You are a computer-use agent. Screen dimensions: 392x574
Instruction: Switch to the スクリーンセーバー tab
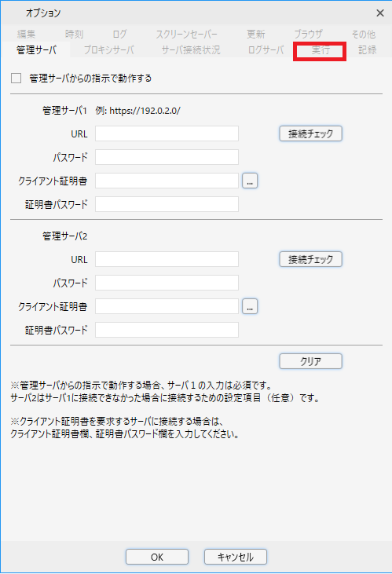[x=187, y=35]
